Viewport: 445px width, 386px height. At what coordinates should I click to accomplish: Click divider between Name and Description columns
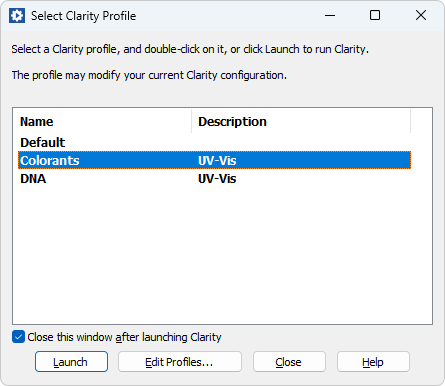192,122
